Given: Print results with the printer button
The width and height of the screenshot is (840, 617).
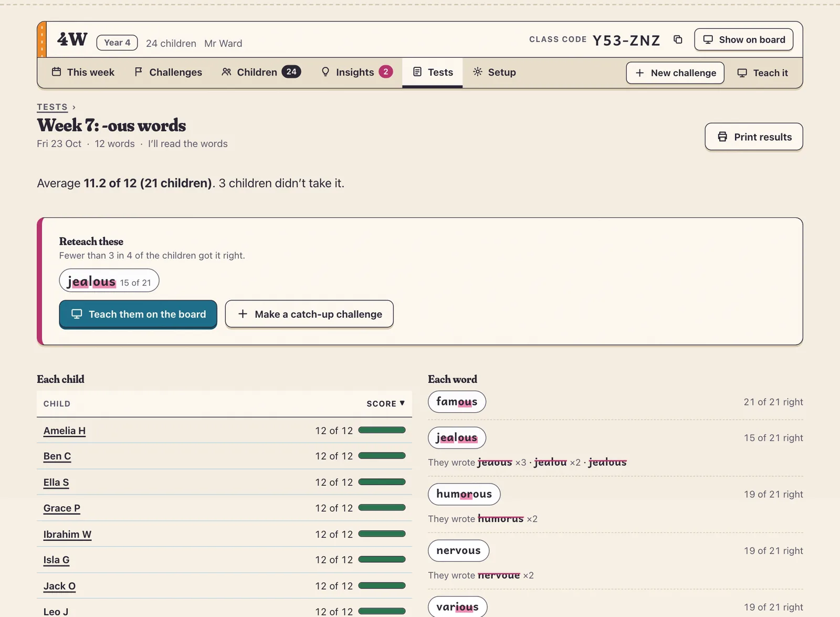Looking at the screenshot, I should click(753, 137).
